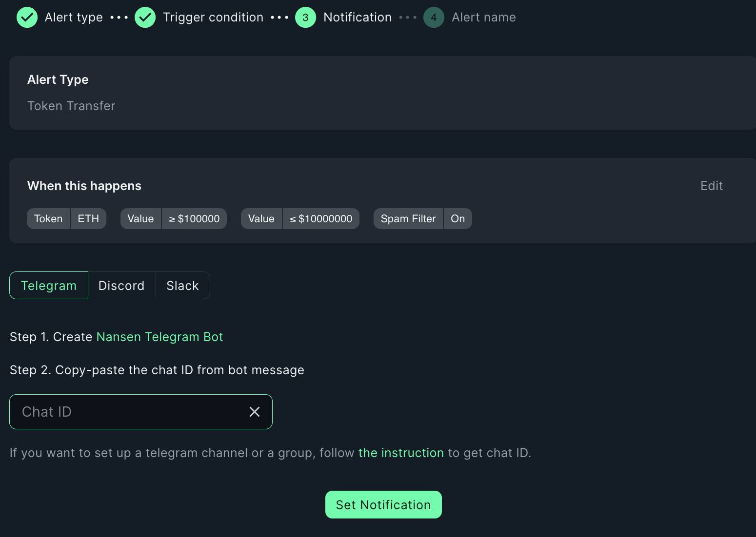Open the Nansen Telegram Bot link
Viewport: 756px width, 537px height.
coord(159,337)
